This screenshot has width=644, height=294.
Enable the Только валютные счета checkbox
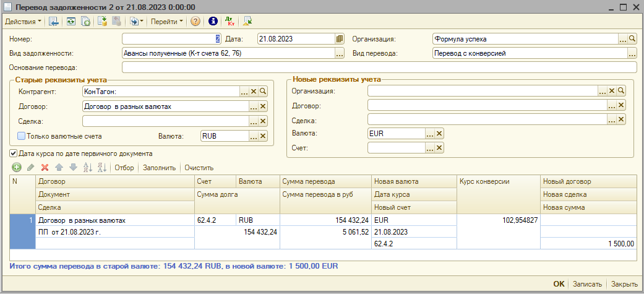point(22,136)
